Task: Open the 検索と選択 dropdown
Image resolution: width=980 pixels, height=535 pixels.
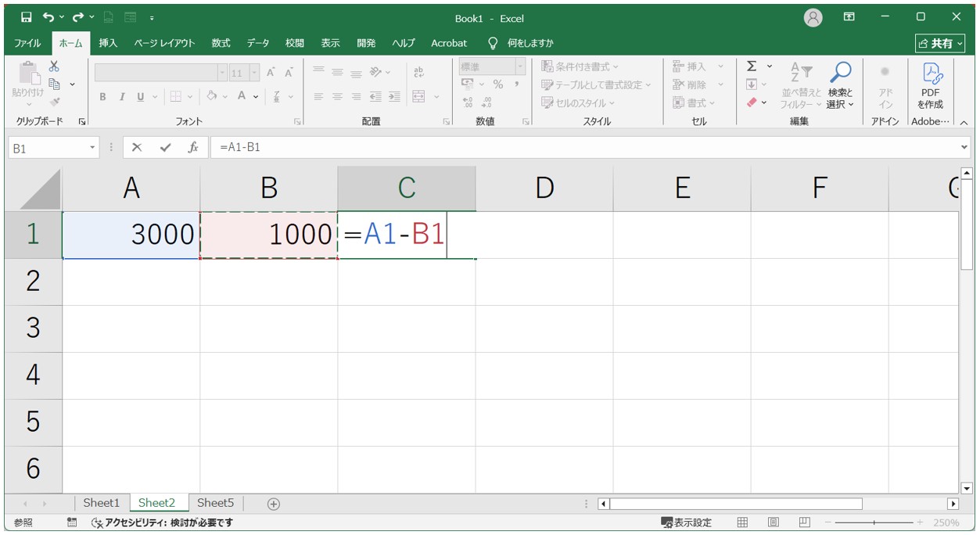Action: click(841, 86)
